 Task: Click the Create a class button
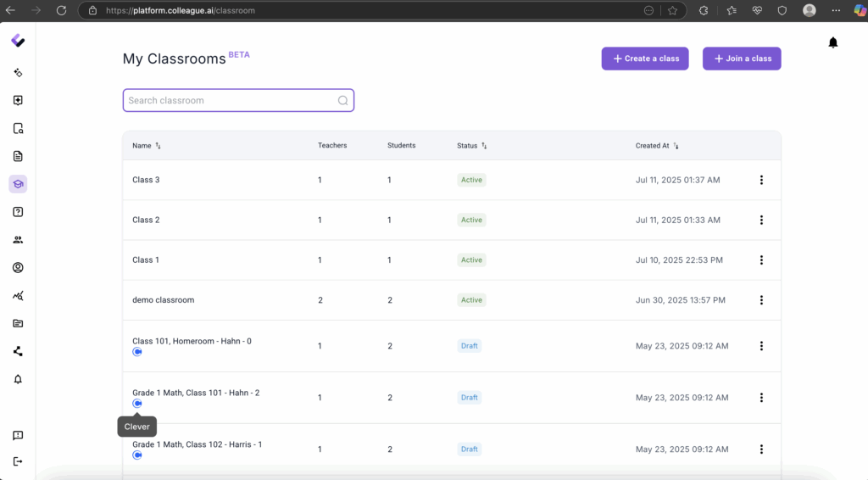click(x=645, y=59)
